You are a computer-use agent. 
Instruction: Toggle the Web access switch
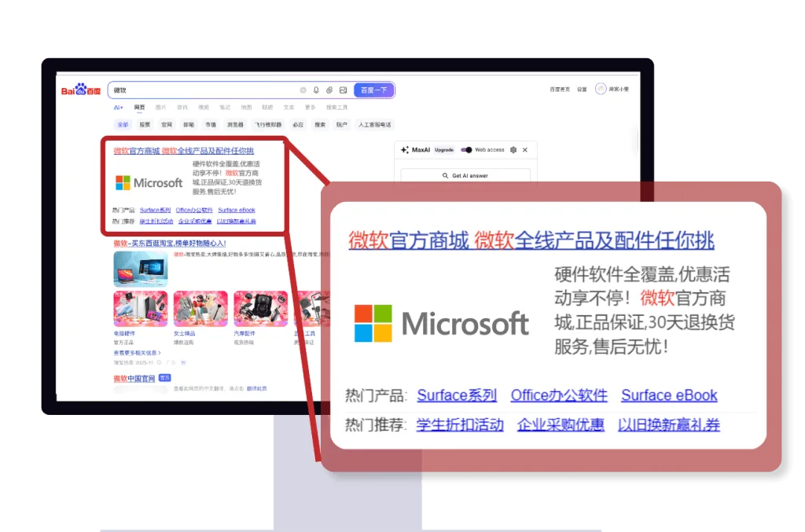(466, 150)
